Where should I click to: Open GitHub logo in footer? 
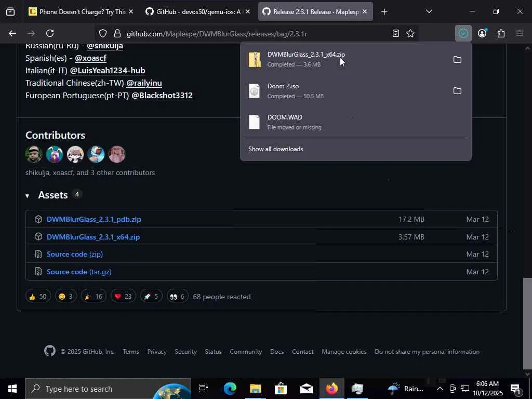point(50,351)
